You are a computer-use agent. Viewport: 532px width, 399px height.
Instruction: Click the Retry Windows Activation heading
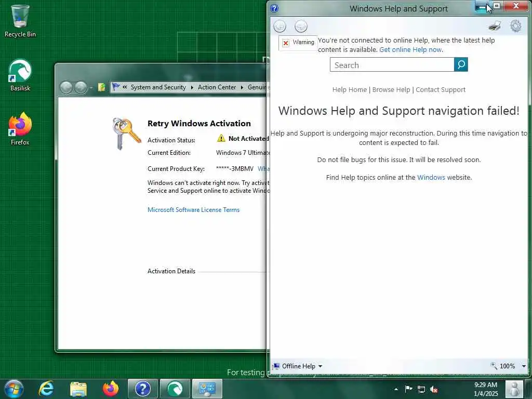pyautogui.click(x=199, y=124)
